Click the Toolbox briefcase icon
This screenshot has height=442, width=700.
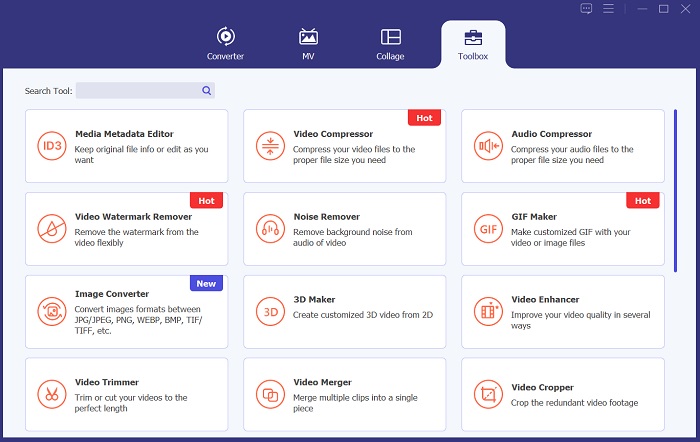click(x=473, y=38)
